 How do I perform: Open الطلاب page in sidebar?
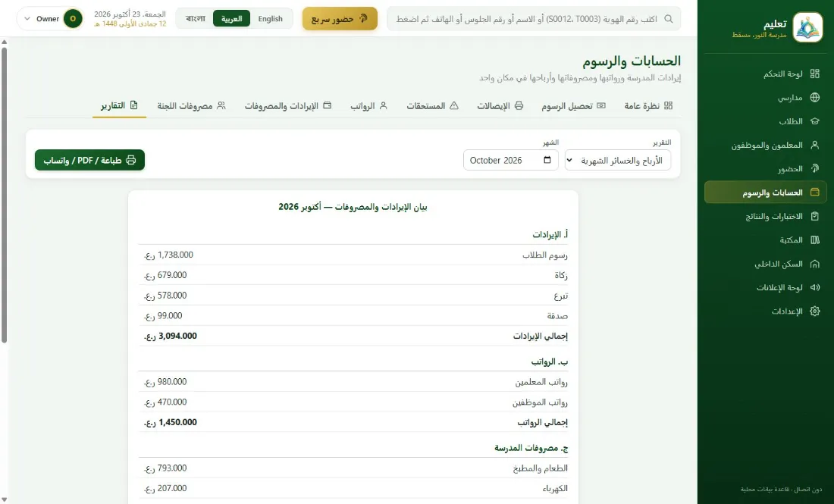coord(766,121)
